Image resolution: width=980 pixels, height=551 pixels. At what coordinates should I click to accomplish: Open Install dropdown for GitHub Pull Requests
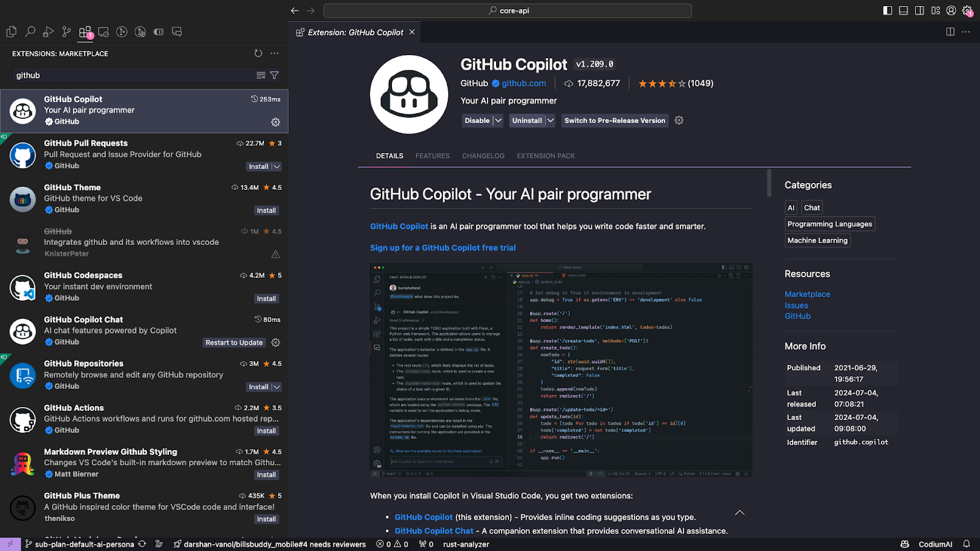click(x=276, y=167)
